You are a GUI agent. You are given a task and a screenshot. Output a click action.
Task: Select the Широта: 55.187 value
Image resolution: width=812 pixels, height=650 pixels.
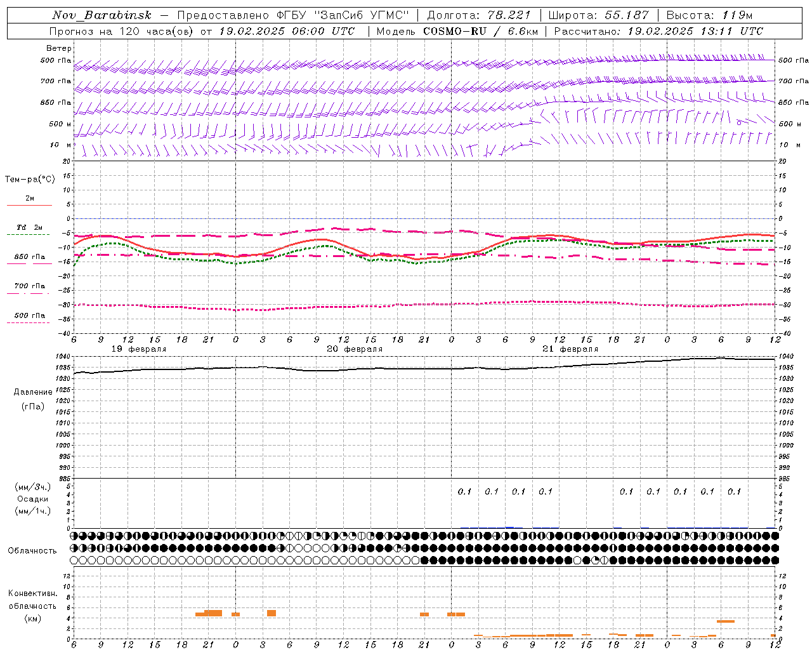point(598,15)
